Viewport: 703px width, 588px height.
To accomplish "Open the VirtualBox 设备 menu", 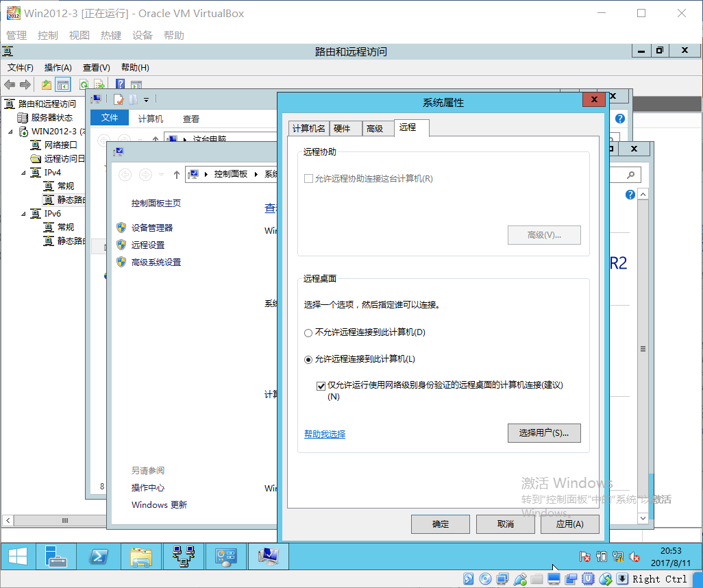I will [143, 36].
